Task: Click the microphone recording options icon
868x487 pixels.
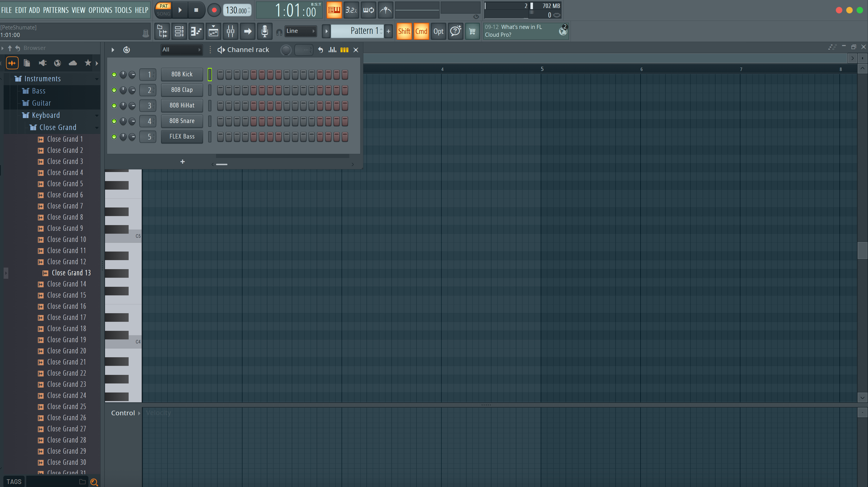Action: [265, 31]
